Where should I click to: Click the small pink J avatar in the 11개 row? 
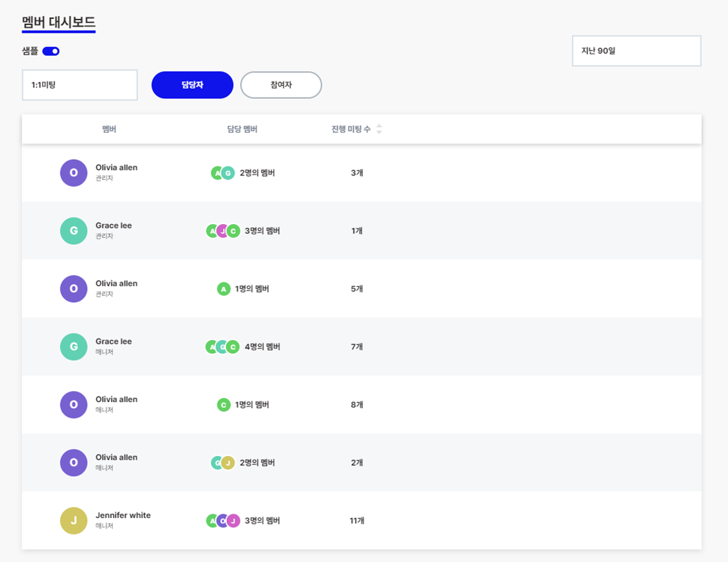point(233,521)
